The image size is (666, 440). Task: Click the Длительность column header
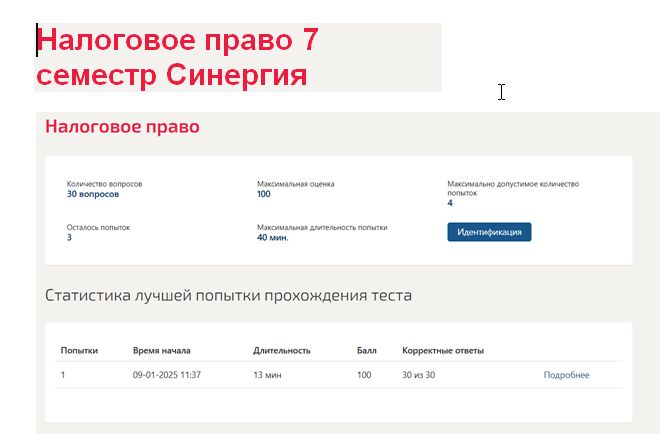point(282,350)
